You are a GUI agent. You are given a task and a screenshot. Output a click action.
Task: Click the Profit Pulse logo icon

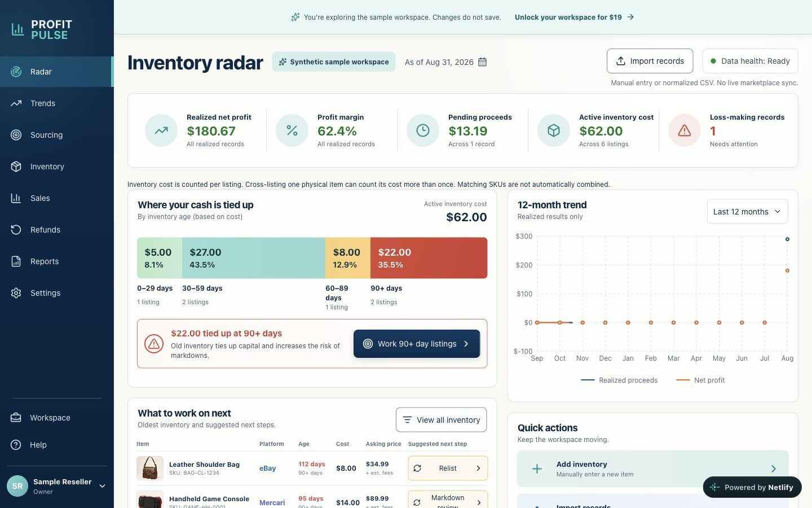(x=18, y=29)
